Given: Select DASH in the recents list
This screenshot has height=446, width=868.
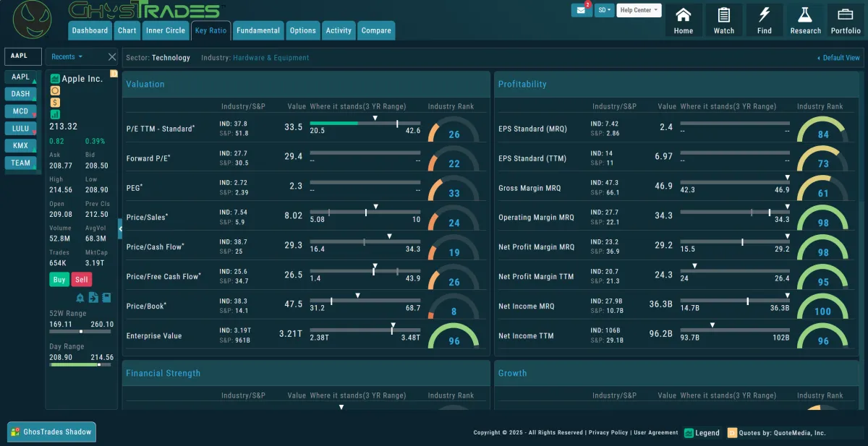Looking at the screenshot, I should 21,94.
